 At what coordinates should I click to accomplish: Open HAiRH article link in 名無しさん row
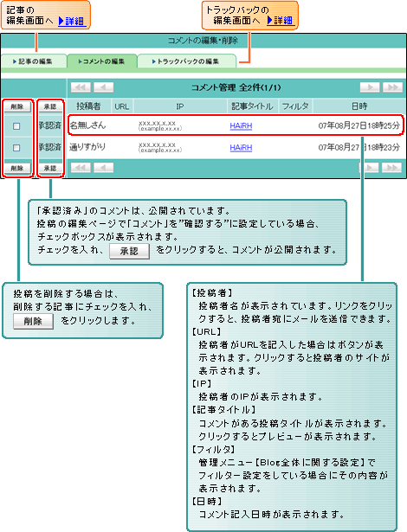pyautogui.click(x=241, y=126)
